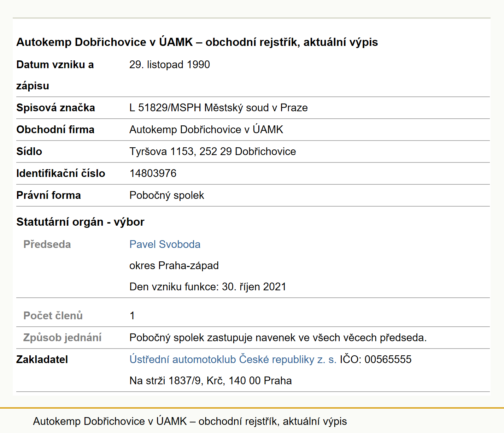Viewport: 504px width, 433px height.
Task: Select sentence 'Pobočný spolek zastupuje navenek ve všech věcech předseda.'
Action: coord(278,338)
